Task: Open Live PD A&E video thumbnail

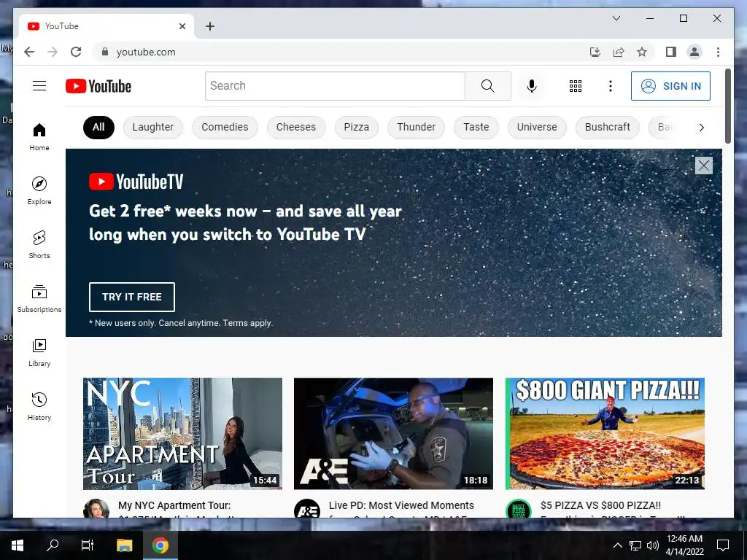Action: point(393,434)
